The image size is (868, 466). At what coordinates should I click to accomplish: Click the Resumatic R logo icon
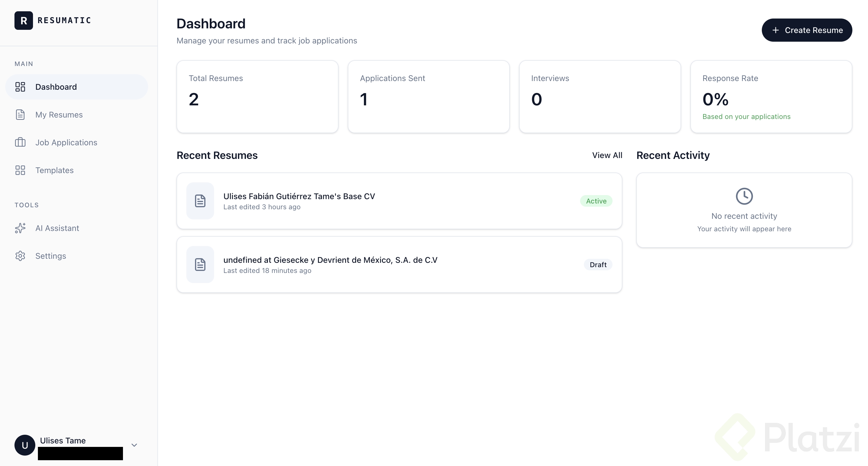[24, 21]
